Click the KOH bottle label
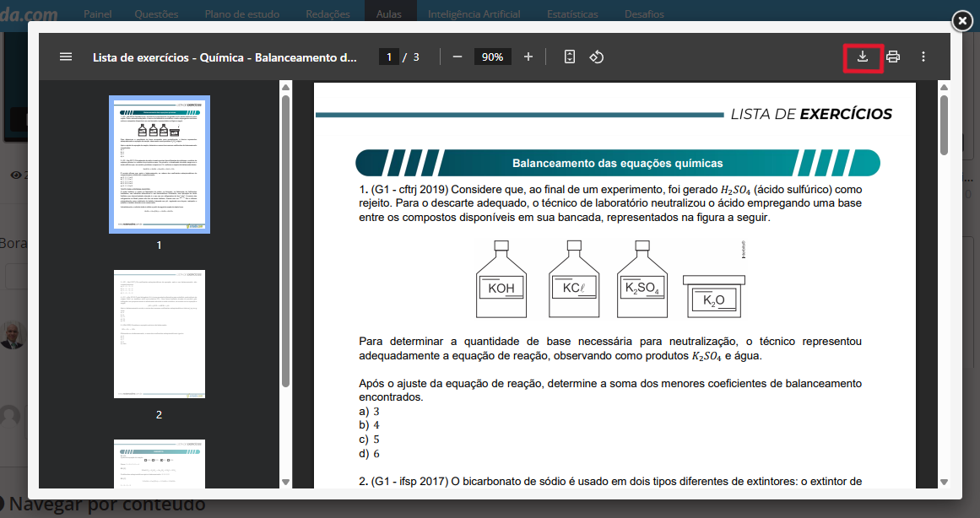980x518 pixels. tap(501, 288)
